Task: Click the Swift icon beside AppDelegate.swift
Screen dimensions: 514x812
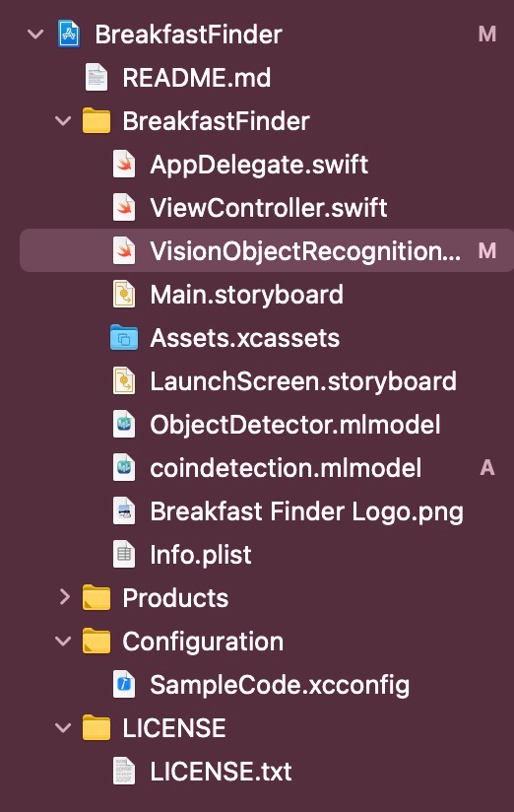Action: click(124, 165)
